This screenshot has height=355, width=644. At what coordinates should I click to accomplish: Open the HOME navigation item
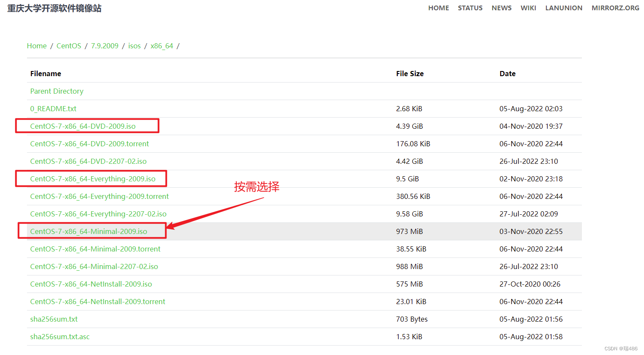point(438,8)
